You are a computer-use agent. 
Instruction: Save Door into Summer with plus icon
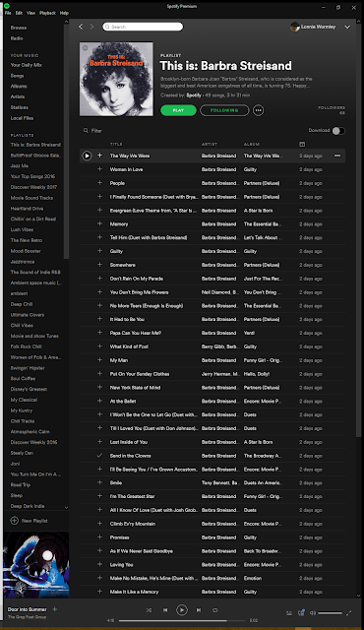(54, 609)
